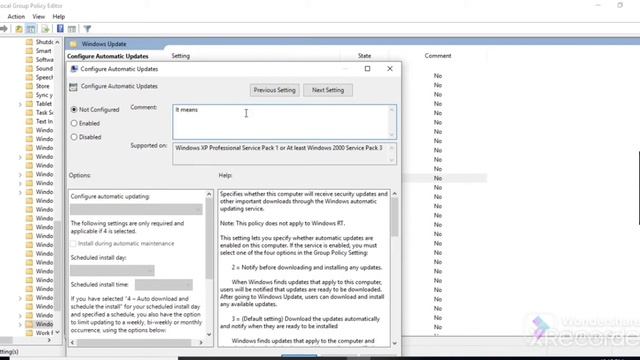Select the Work F folder icon in tree
This screenshot has width=640, height=360.
[x=29, y=333]
